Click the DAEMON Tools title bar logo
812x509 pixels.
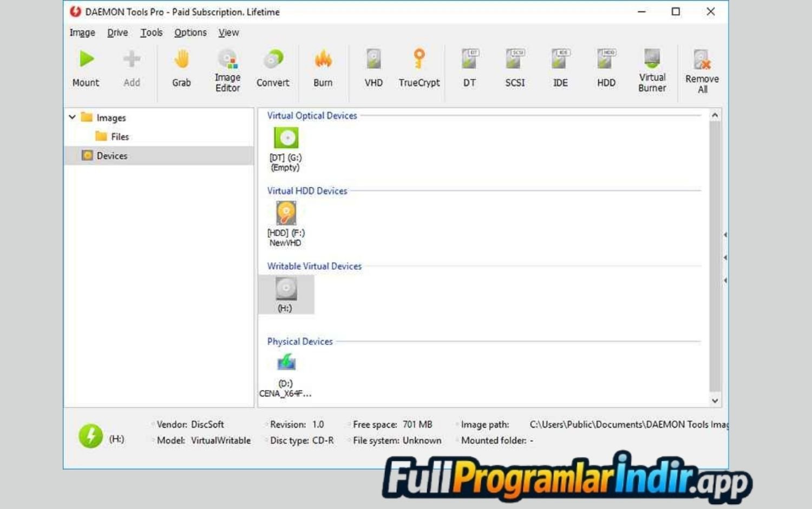click(x=75, y=11)
